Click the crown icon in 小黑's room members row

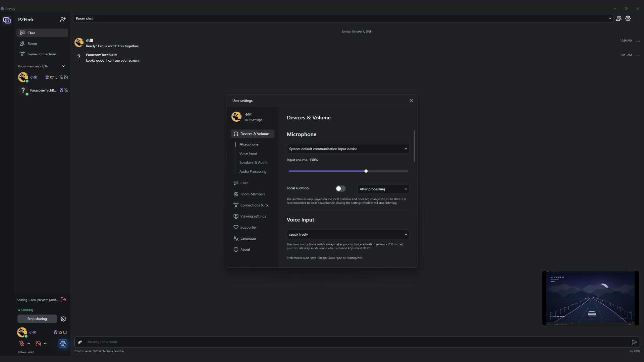52,77
